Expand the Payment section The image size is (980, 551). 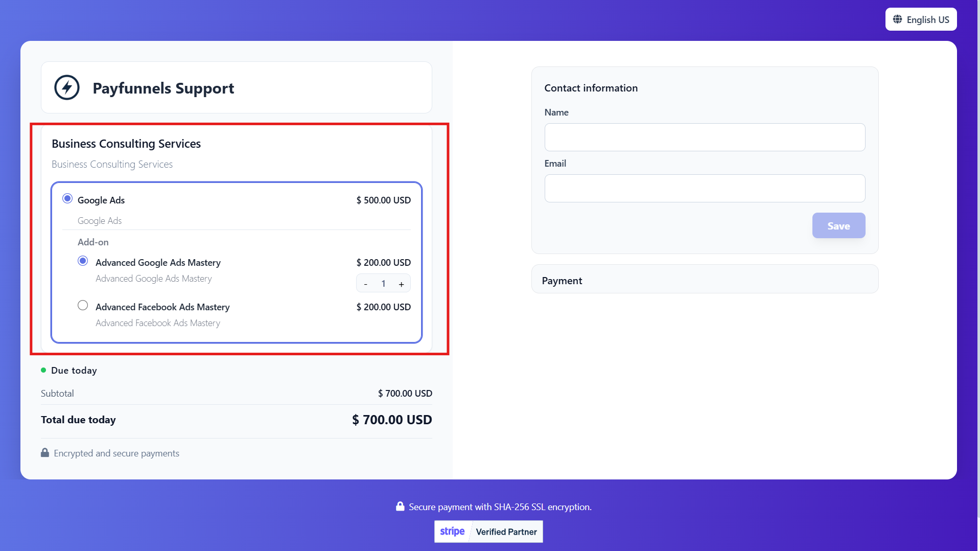click(x=705, y=280)
